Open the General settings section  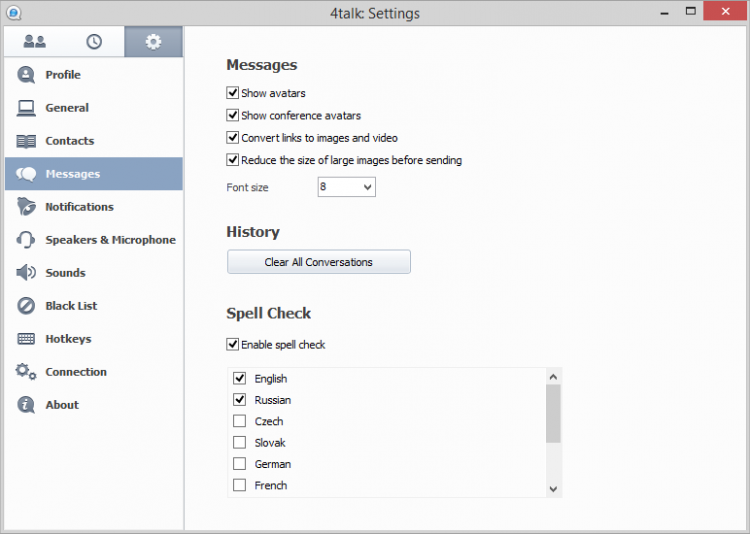coord(66,108)
